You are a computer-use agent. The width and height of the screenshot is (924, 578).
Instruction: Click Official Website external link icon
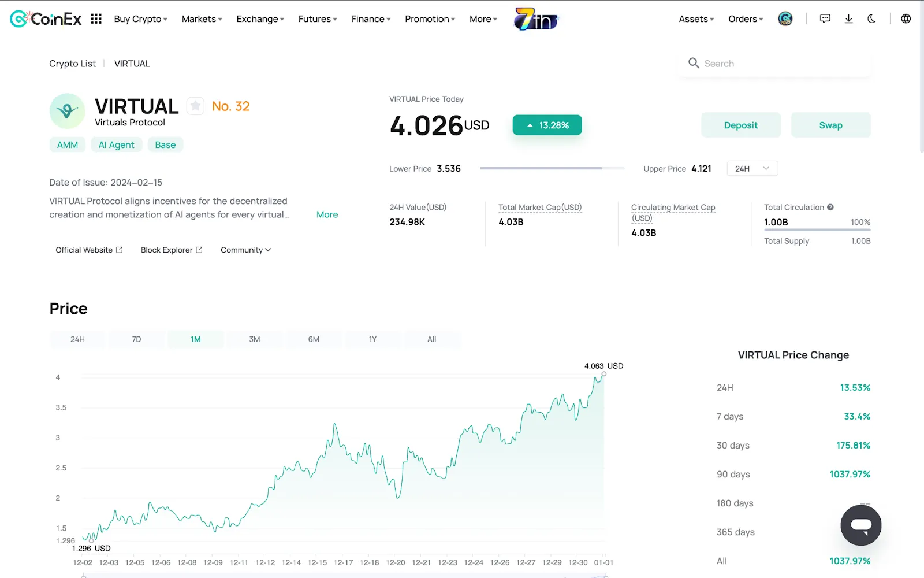click(120, 250)
